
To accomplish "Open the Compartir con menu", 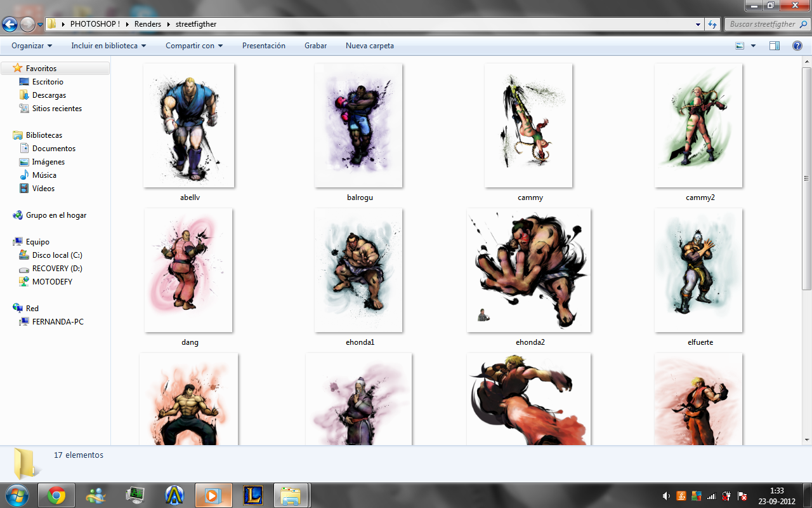I will 194,46.
